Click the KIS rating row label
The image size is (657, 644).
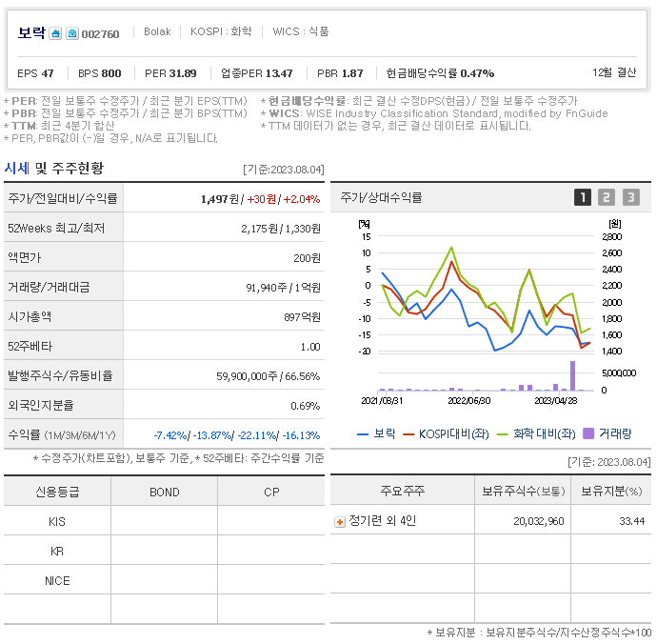[x=57, y=521]
